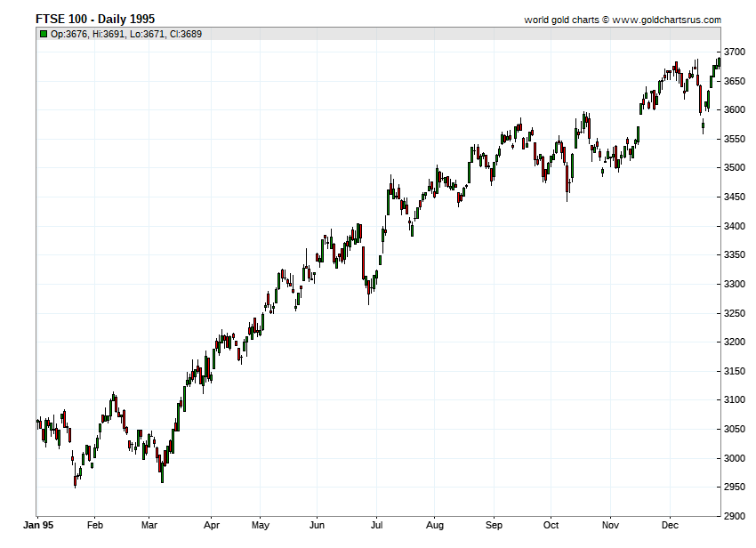The width and height of the screenshot is (756, 548).
Task: Click the 2900 price axis label
Action: [x=734, y=516]
